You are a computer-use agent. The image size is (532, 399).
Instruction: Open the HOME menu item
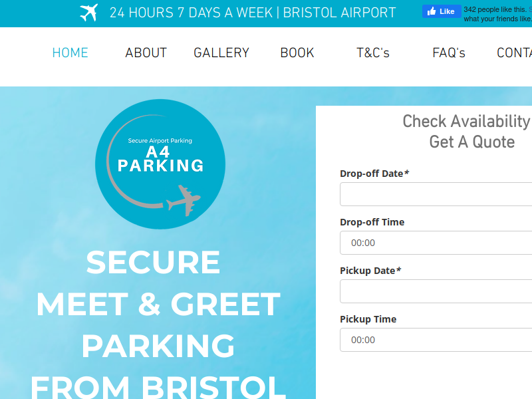pyautogui.click(x=70, y=53)
